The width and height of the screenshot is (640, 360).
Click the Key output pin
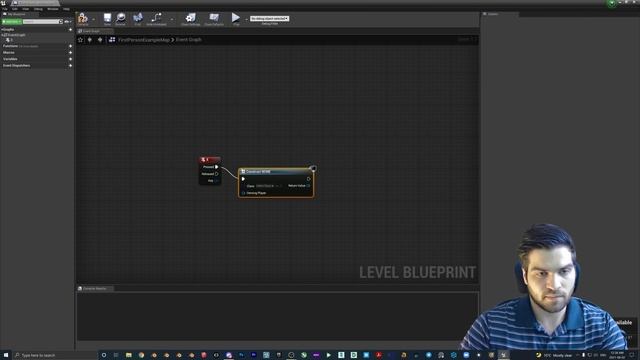click(x=216, y=181)
